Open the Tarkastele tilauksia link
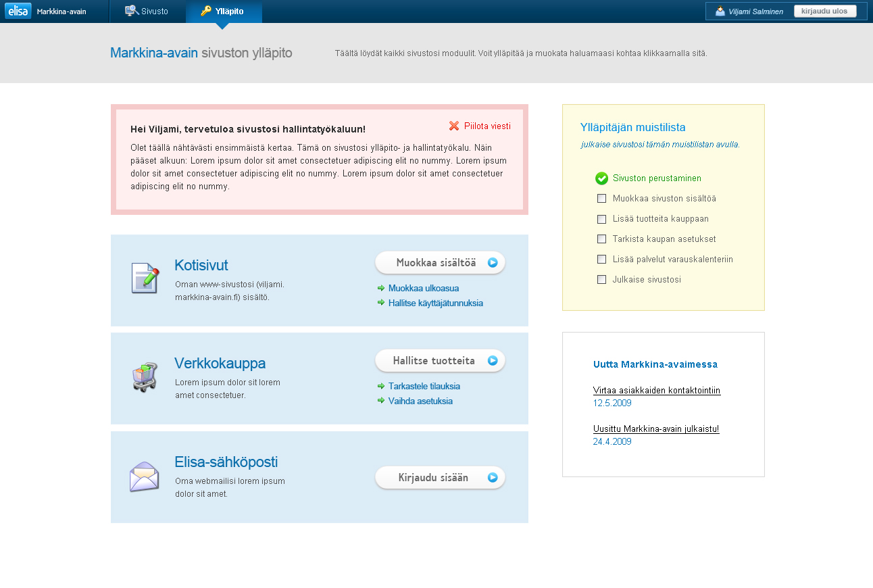The image size is (873, 588). (x=424, y=387)
